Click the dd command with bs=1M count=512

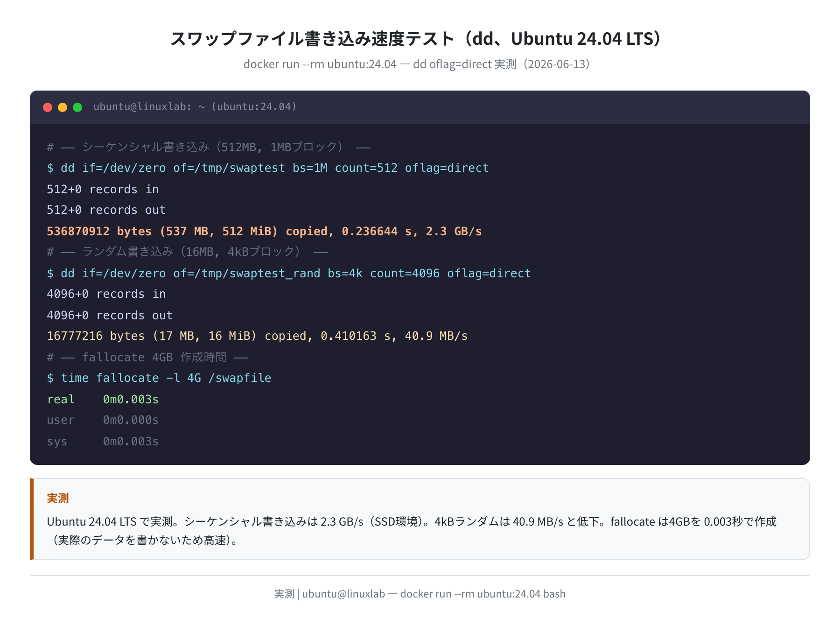point(268,168)
